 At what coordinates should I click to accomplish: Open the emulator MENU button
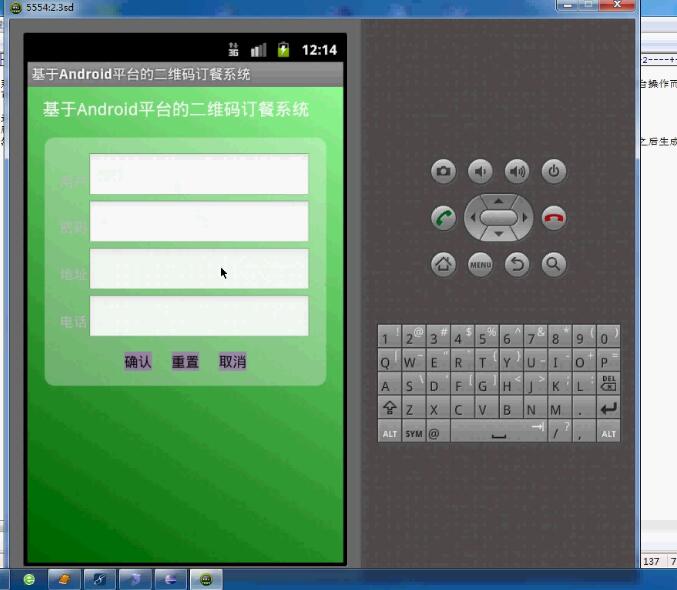480,263
